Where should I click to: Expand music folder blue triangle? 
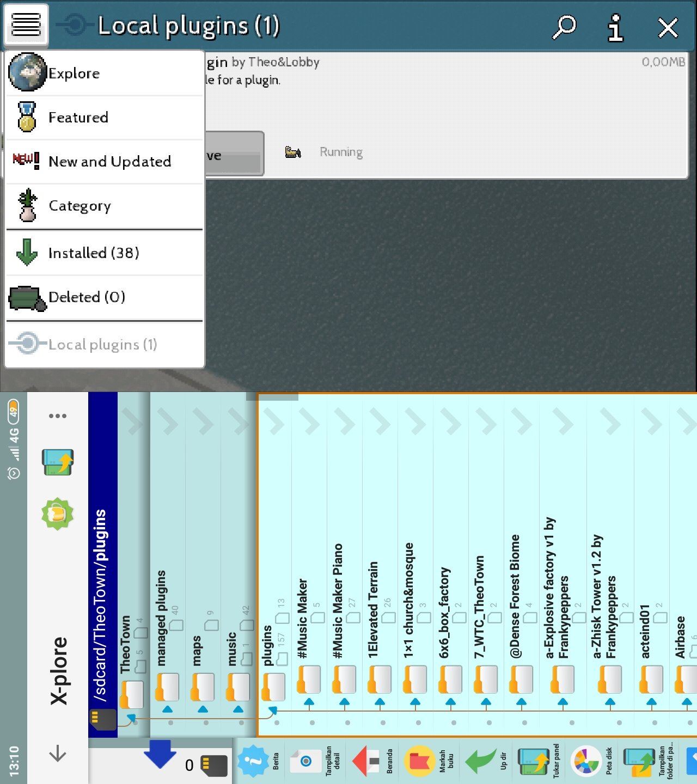(x=239, y=709)
